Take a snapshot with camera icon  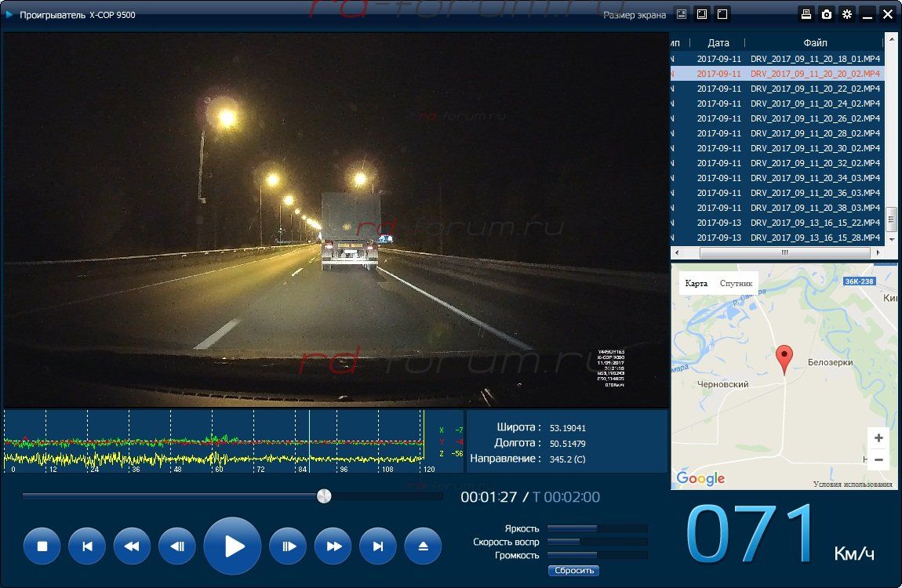click(826, 14)
